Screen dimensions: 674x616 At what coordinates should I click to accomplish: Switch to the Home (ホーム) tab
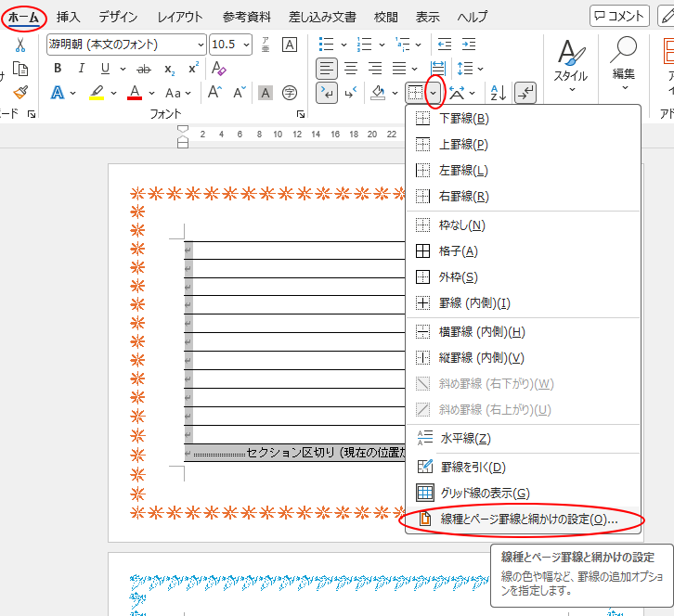(x=23, y=18)
